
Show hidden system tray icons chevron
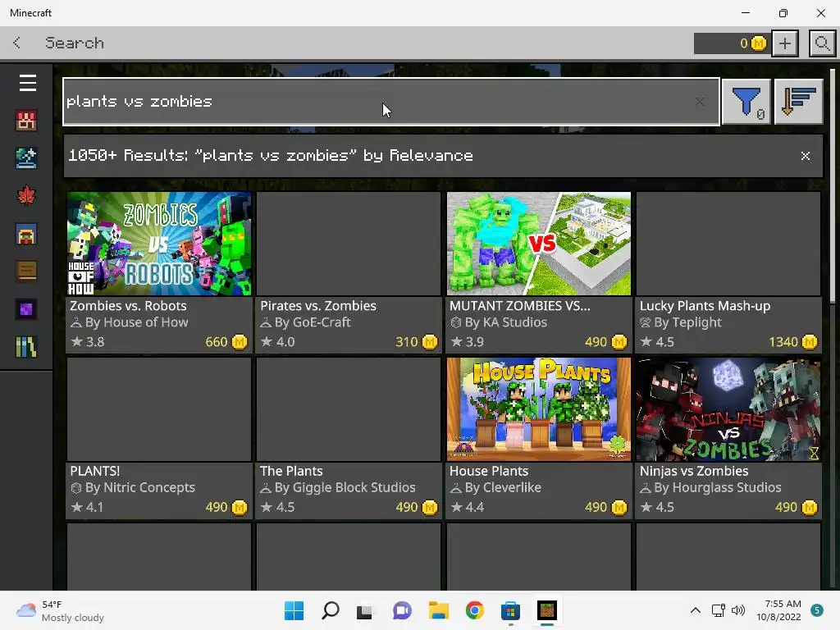pyautogui.click(x=696, y=610)
